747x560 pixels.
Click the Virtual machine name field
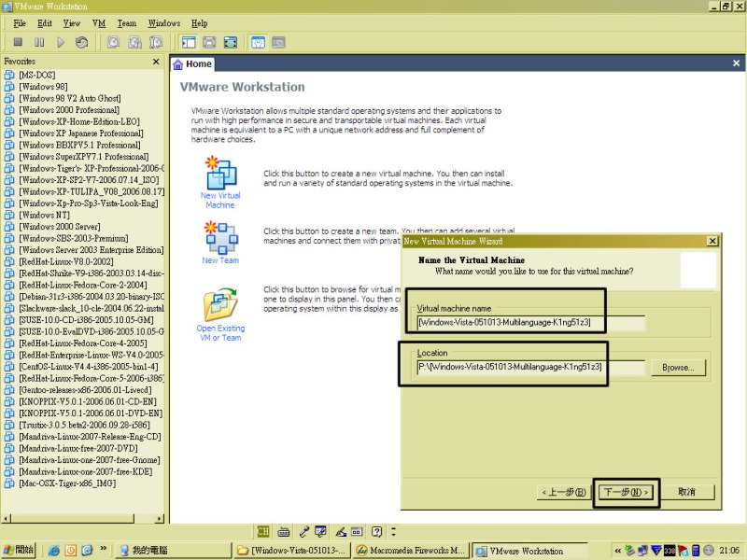(x=530, y=322)
